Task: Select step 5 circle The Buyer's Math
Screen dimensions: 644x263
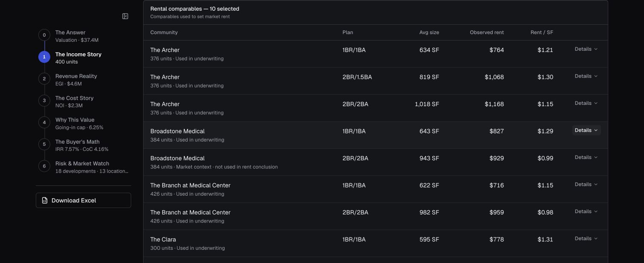Action: coord(44,145)
